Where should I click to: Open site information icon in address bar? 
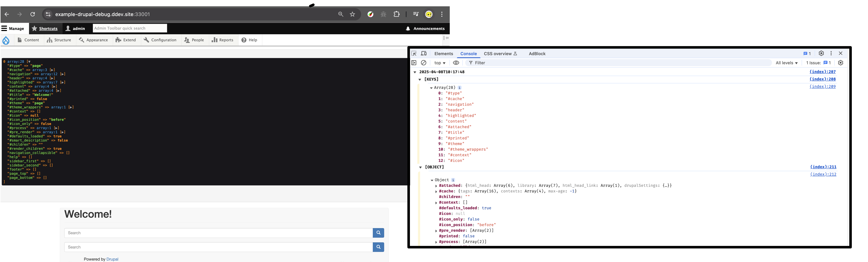point(48,14)
